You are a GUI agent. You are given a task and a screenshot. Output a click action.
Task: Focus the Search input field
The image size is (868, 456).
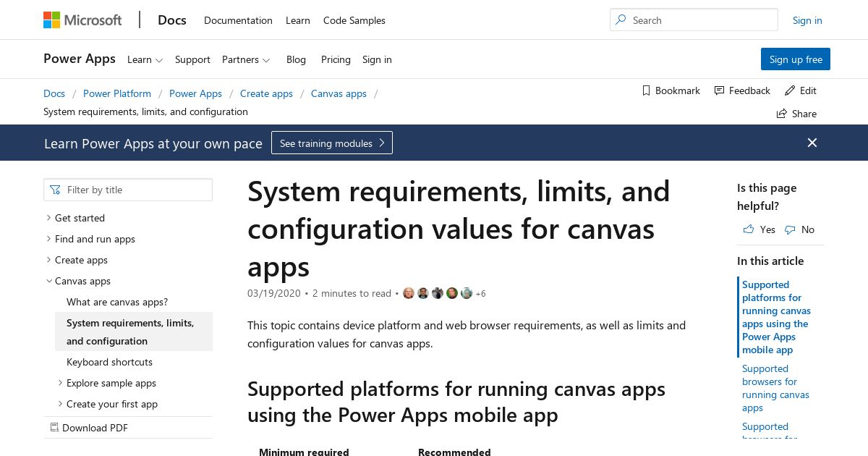[x=694, y=20]
